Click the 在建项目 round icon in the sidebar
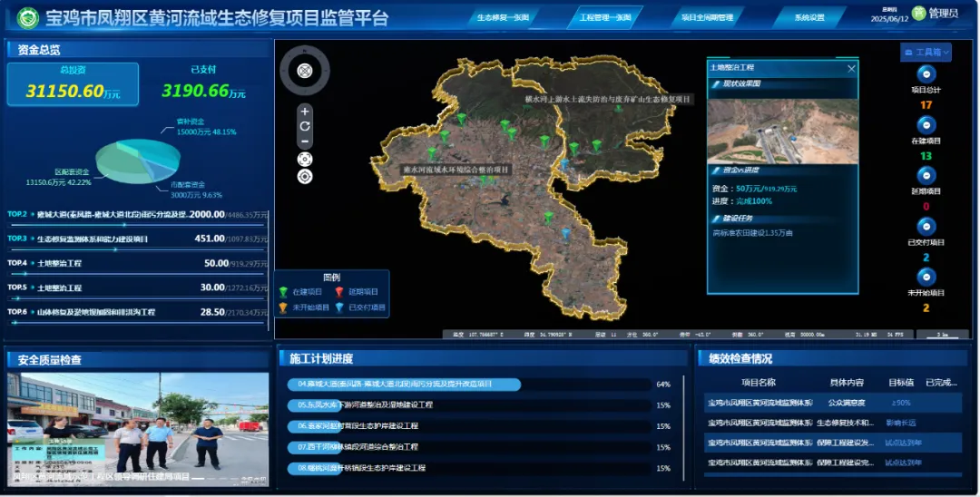The height and width of the screenshot is (497, 980). point(926,125)
